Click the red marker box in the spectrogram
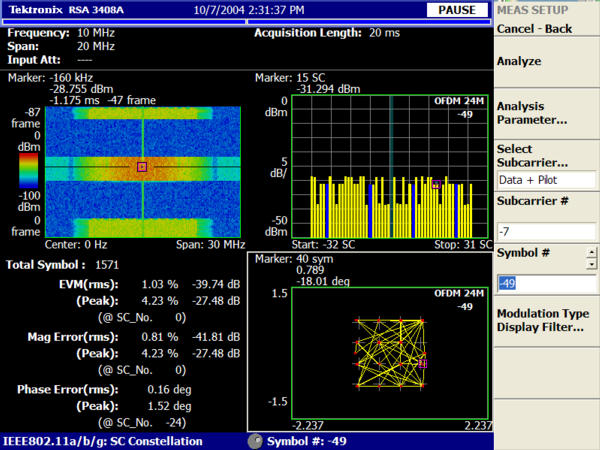This screenshot has height=450, width=600. 142,166
